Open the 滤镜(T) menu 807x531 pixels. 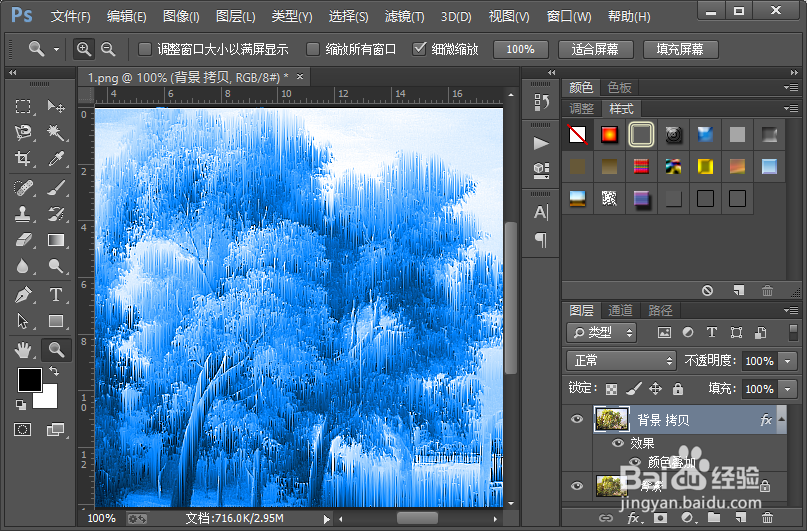[405, 16]
